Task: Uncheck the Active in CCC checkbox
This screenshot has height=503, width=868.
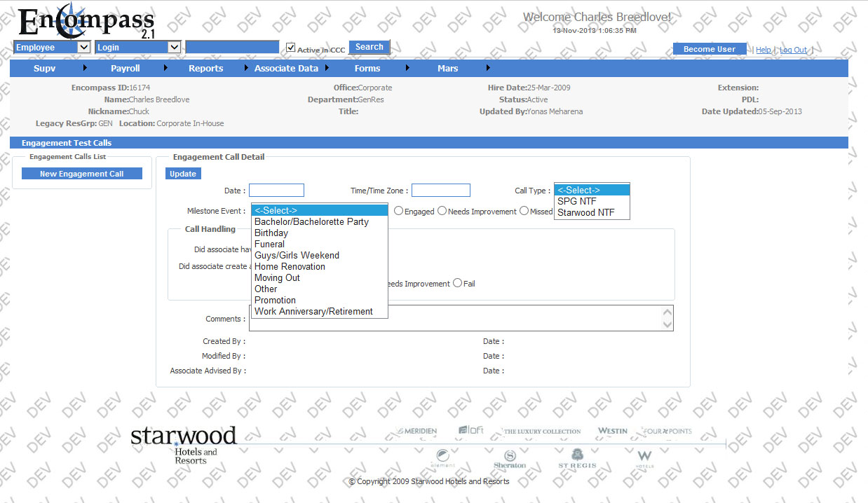Action: click(x=291, y=48)
